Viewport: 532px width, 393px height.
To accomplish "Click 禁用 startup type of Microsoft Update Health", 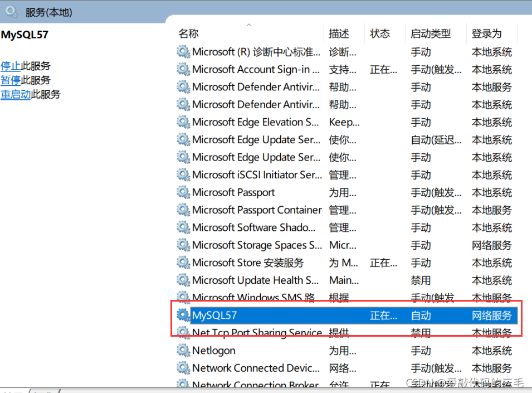I will pyautogui.click(x=421, y=280).
